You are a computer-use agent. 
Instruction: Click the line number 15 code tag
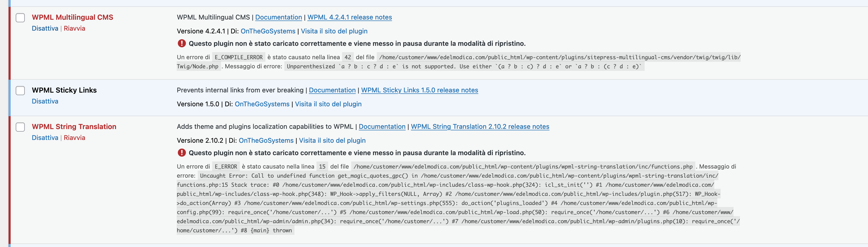coord(322,167)
